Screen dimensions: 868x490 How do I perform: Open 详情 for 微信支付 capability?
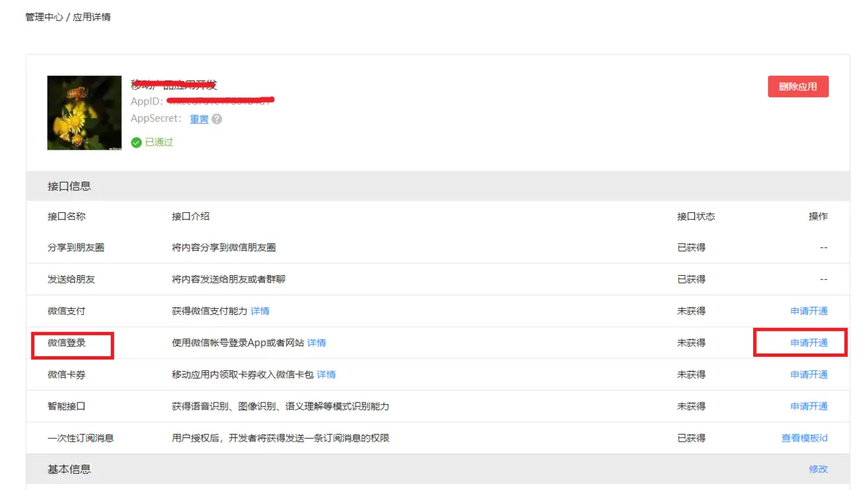pos(259,311)
